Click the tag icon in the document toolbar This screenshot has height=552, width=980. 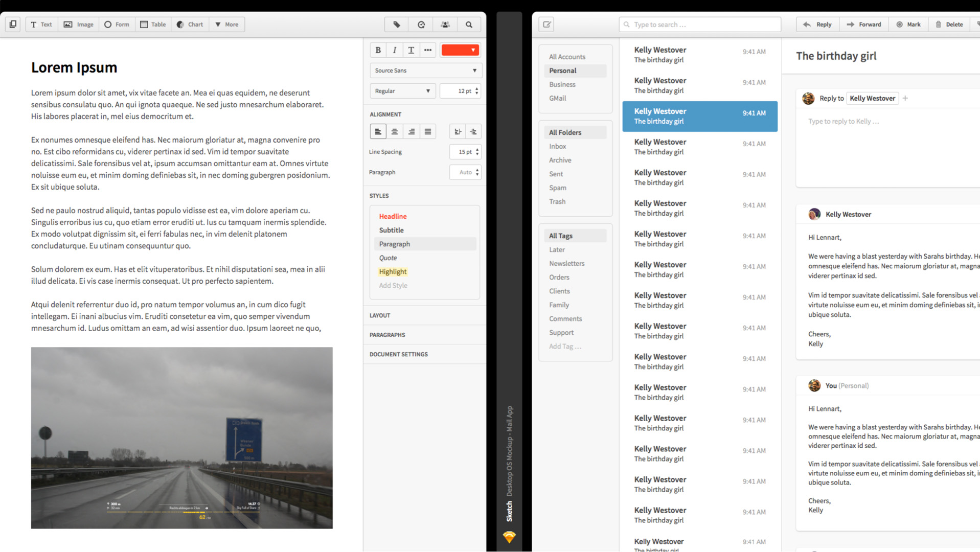tap(396, 24)
